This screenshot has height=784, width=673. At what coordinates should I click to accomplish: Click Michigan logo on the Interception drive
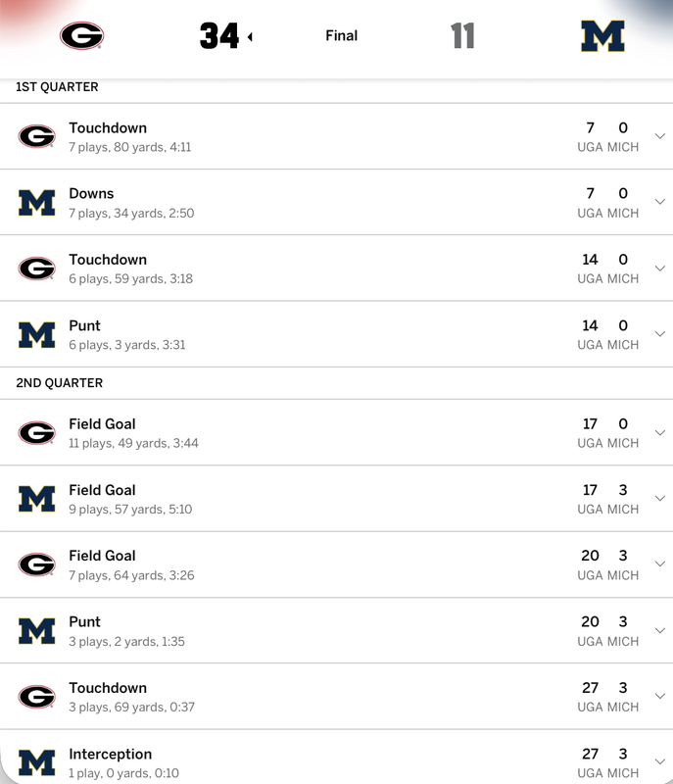click(x=37, y=762)
